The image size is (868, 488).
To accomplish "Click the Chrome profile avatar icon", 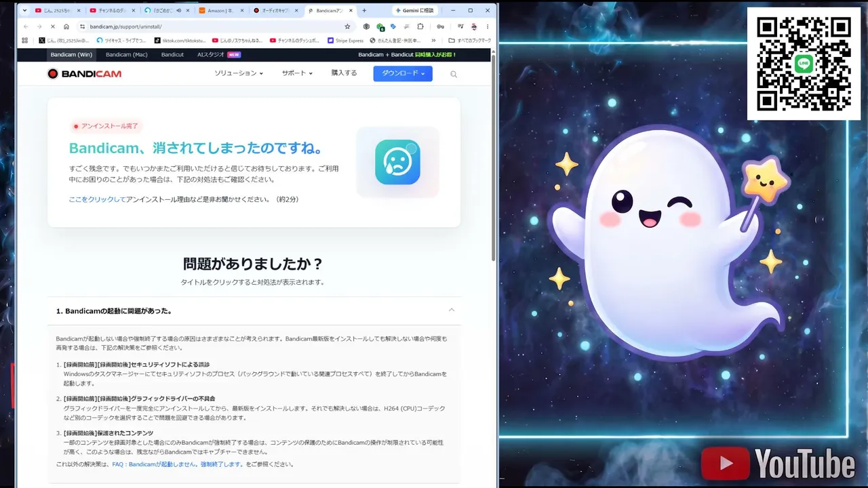I will pyautogui.click(x=474, y=26).
